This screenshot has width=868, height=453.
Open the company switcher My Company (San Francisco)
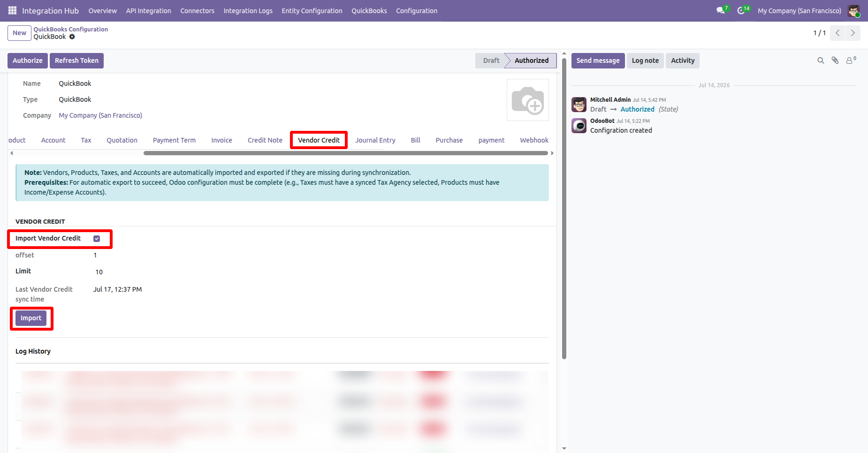(x=799, y=11)
